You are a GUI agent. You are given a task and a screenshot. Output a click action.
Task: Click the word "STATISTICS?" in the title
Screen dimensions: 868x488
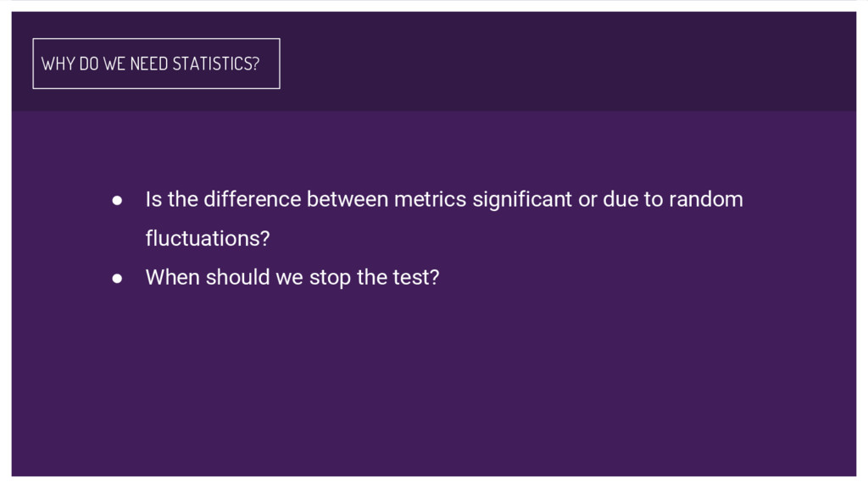216,64
